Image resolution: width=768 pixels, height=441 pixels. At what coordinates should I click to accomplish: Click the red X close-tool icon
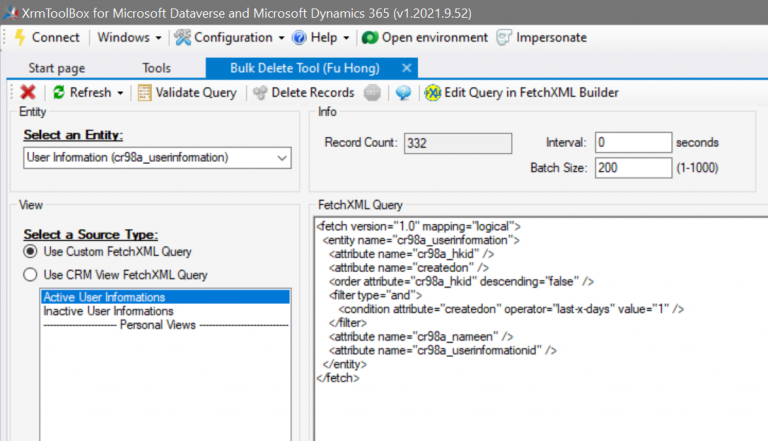click(x=28, y=92)
